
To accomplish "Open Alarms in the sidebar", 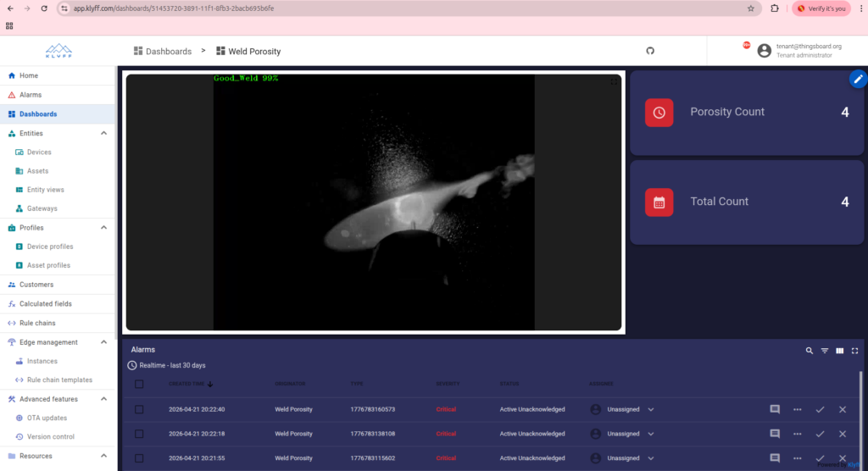I will (x=31, y=95).
